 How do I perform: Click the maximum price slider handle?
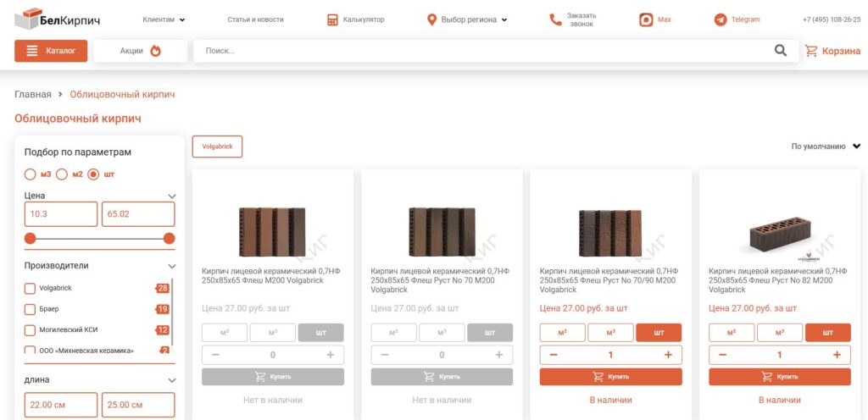(170, 239)
